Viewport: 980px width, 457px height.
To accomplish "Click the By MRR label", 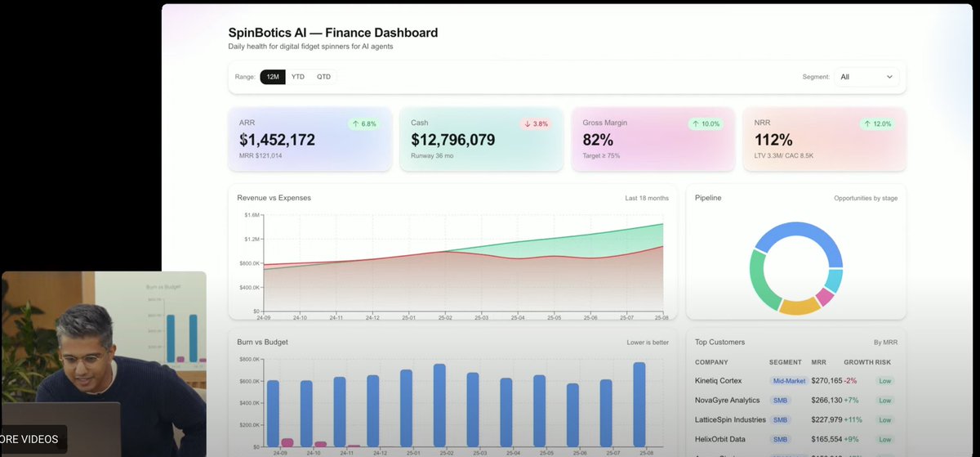I will [x=885, y=342].
